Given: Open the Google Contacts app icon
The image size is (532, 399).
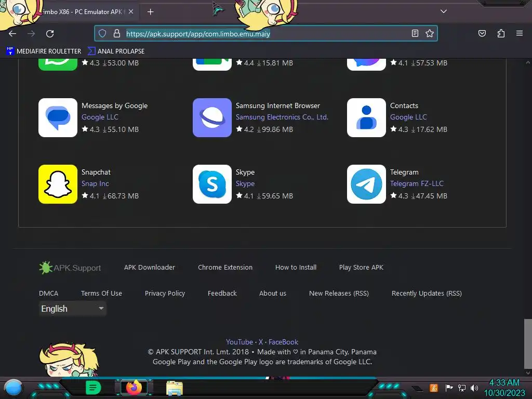Looking at the screenshot, I should (366, 118).
